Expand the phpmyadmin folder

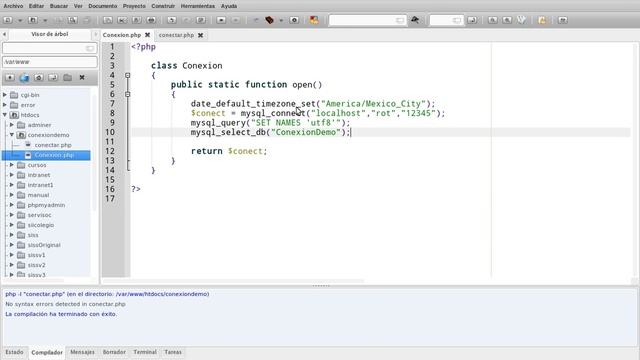(x=12, y=205)
